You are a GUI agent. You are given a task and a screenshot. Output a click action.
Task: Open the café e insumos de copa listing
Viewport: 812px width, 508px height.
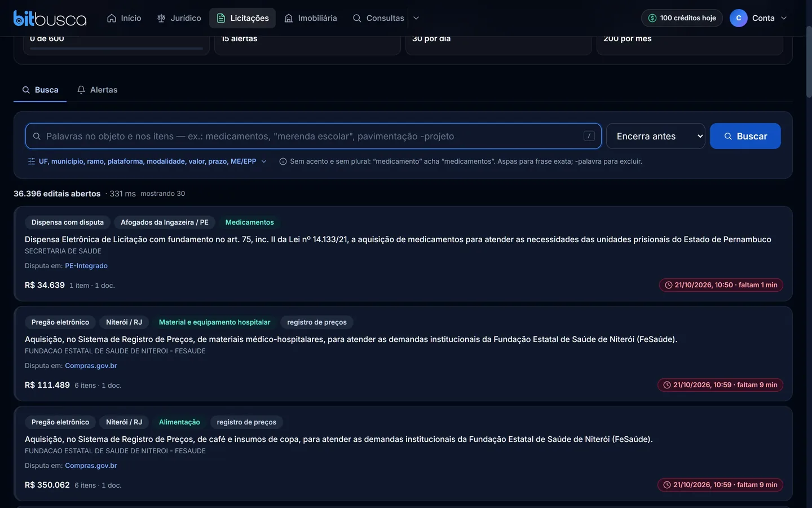coord(339,439)
